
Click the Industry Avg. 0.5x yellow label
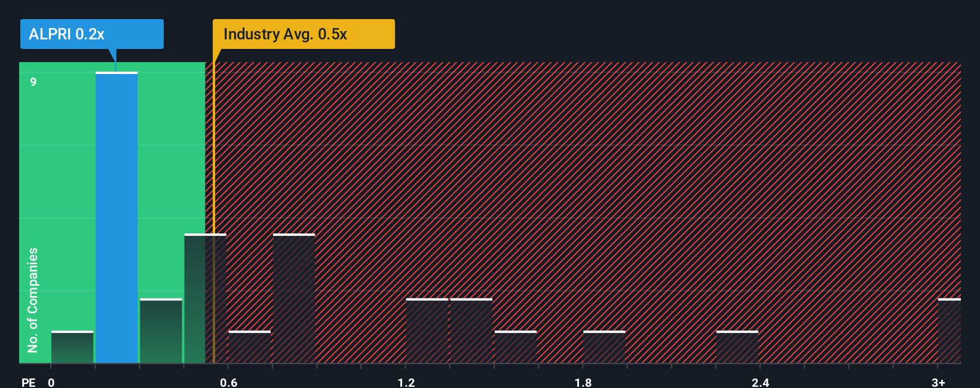[x=304, y=34]
